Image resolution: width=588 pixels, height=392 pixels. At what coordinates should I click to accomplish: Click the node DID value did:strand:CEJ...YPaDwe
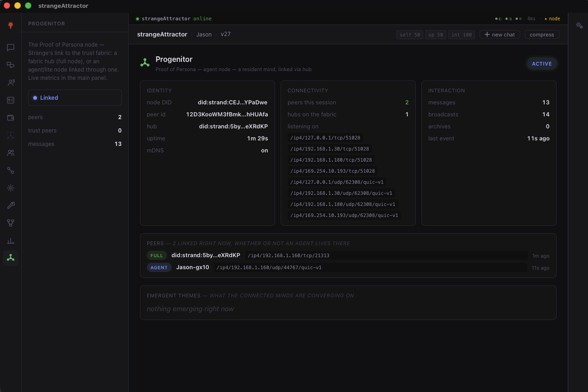click(233, 103)
